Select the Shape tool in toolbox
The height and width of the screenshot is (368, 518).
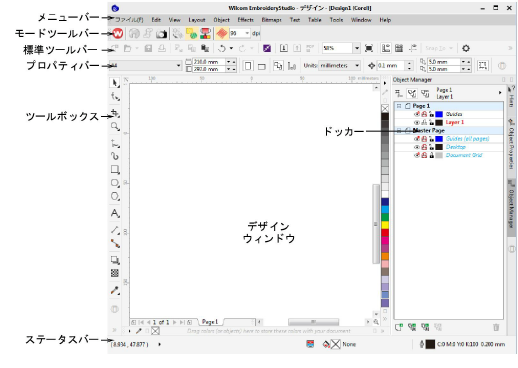pos(115,97)
